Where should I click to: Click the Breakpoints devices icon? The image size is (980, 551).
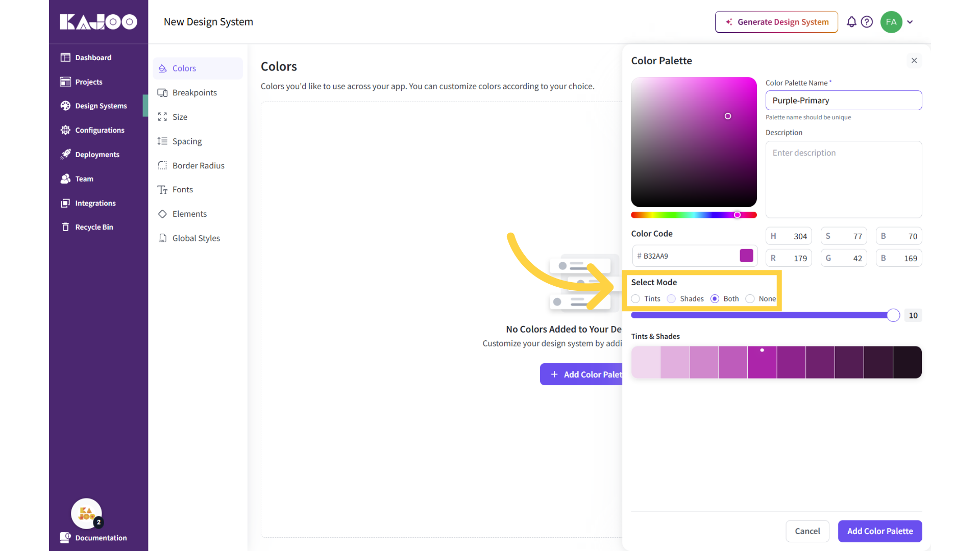(162, 92)
